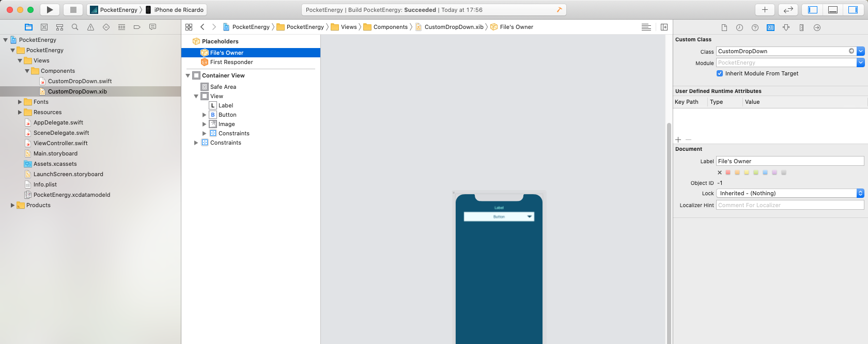
Task: Select First Responder placeholder
Action: (x=231, y=62)
